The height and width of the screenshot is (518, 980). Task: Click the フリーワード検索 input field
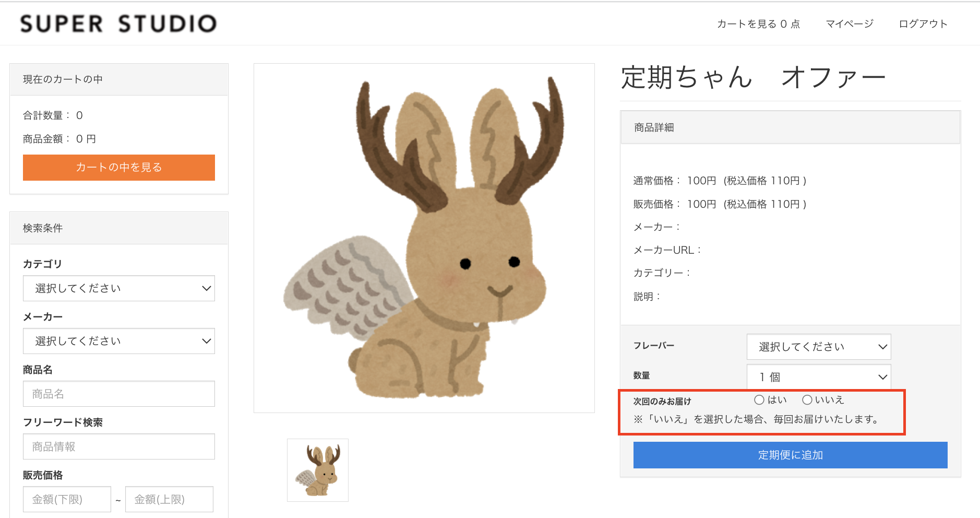click(x=119, y=446)
